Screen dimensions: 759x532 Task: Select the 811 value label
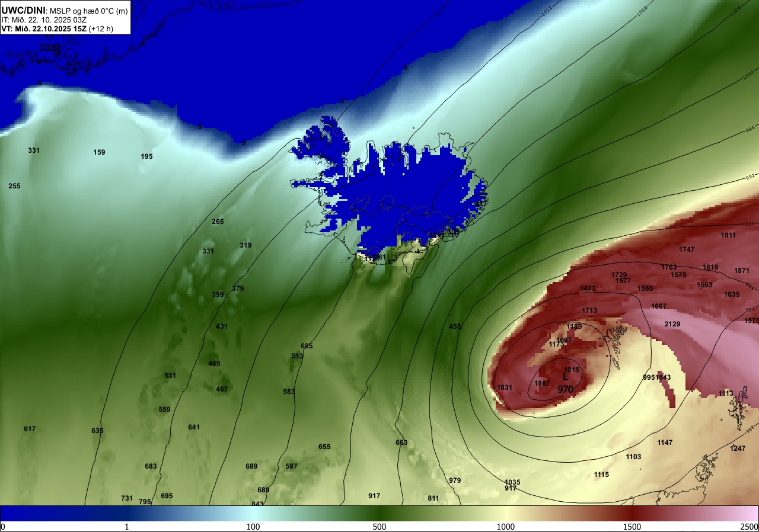coord(433,498)
